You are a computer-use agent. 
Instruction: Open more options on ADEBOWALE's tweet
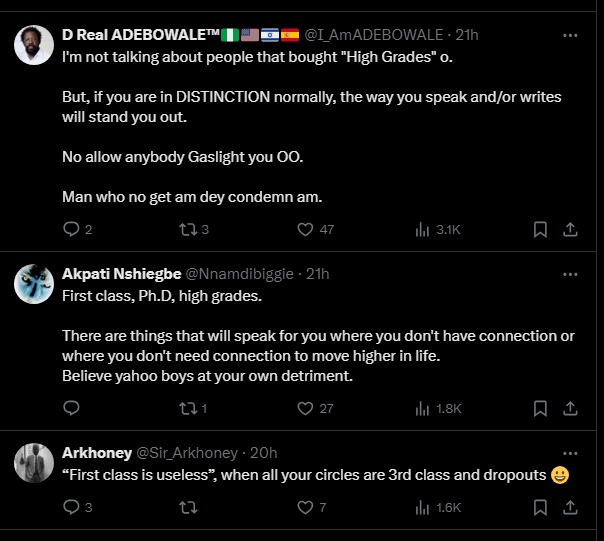[x=570, y=35]
